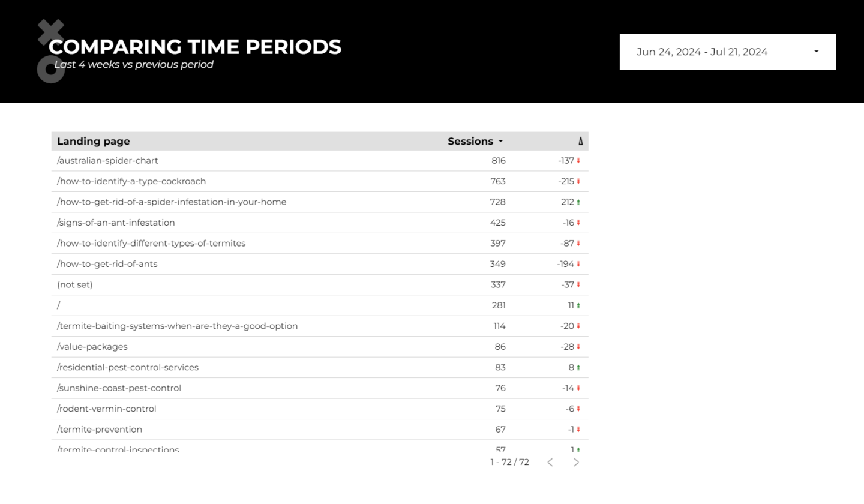The image size is (864, 504).
Task: Open the /australian-spider-chart landing page entry
Action: pyautogui.click(x=107, y=160)
